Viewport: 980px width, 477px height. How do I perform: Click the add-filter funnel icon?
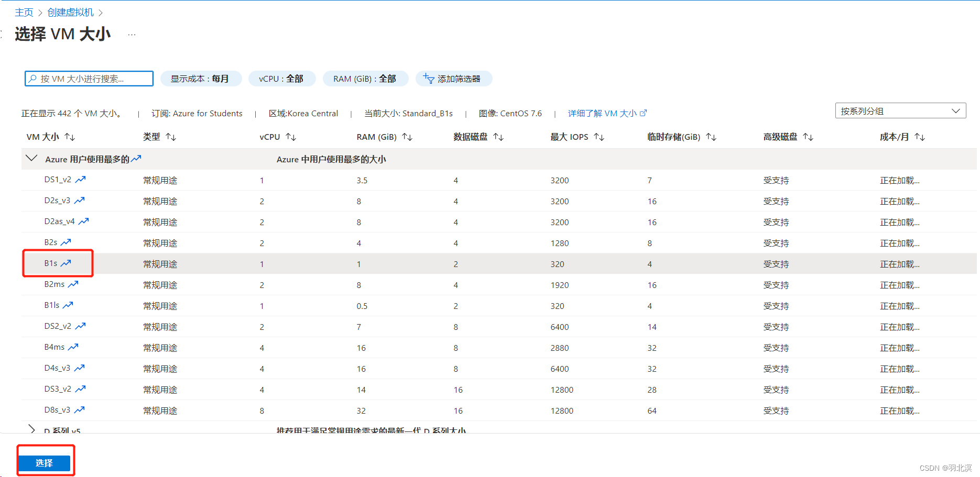pos(429,79)
